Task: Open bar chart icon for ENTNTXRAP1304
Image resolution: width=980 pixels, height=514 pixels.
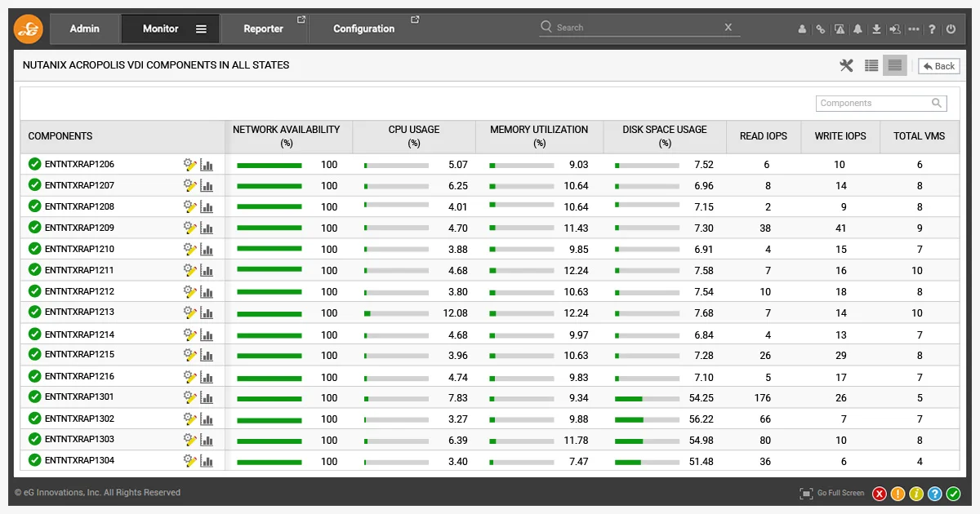Action: click(207, 462)
